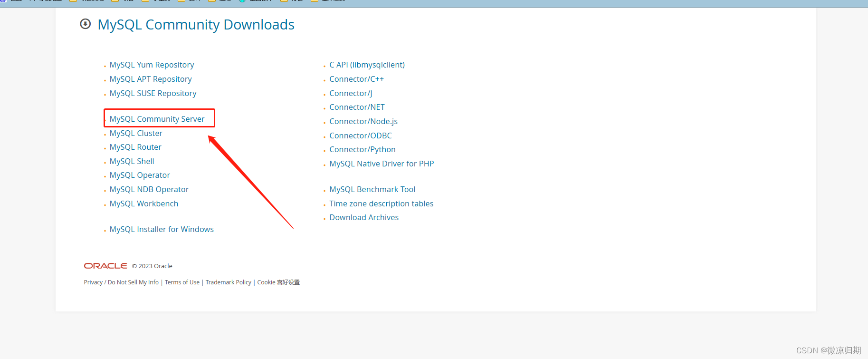Open the MySQL Community Server link

157,119
